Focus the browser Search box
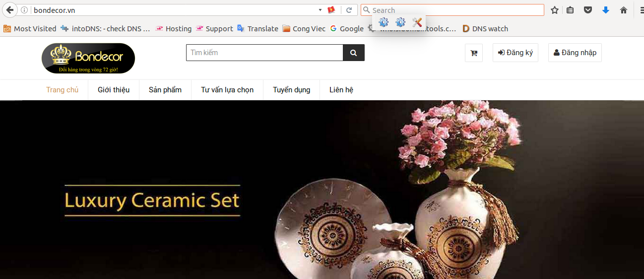Viewport: 644px width, 279px height. (452, 10)
